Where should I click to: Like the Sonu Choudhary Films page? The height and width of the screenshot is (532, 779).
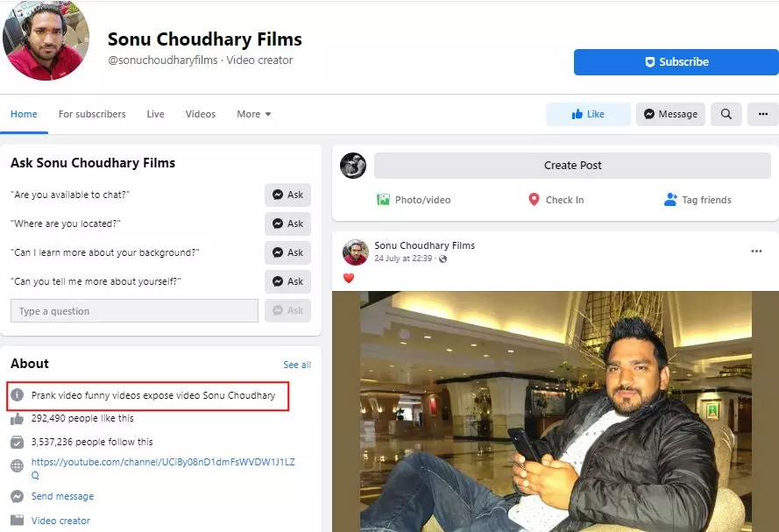pyautogui.click(x=588, y=114)
